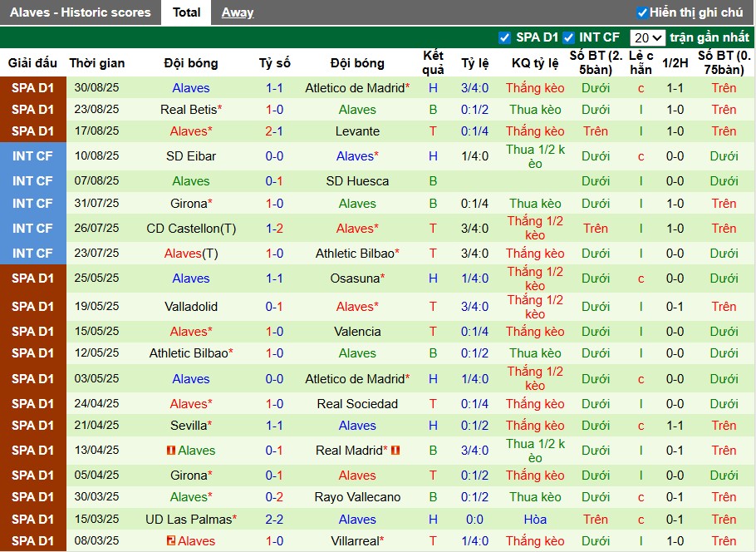This screenshot has width=756, height=552.
Task: Select the Total tab
Action: click(186, 12)
